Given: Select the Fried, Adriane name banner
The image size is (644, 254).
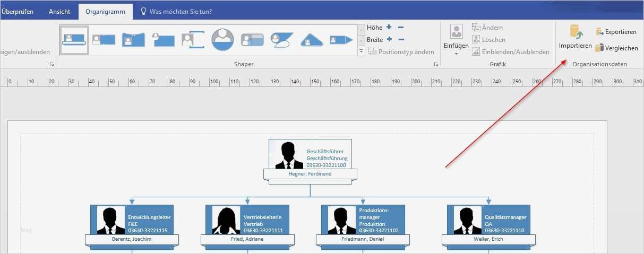Looking at the screenshot, I should pos(247,239).
